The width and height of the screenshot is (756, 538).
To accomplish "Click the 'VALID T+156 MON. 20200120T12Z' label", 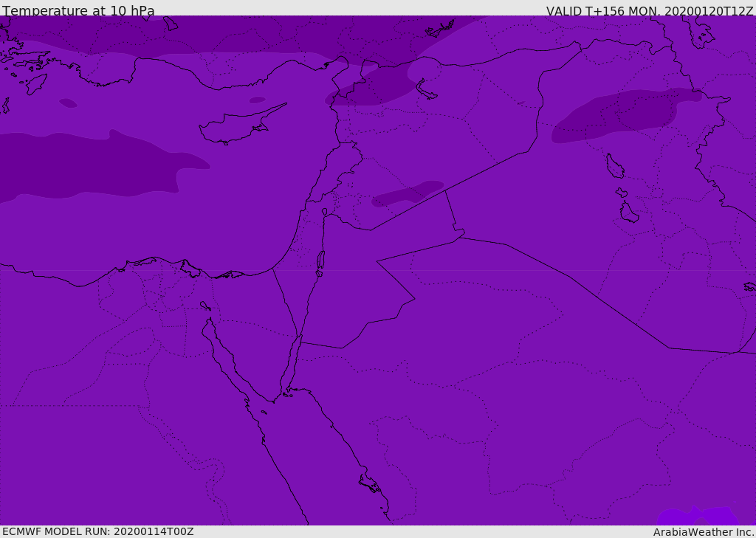I will (x=650, y=11).
